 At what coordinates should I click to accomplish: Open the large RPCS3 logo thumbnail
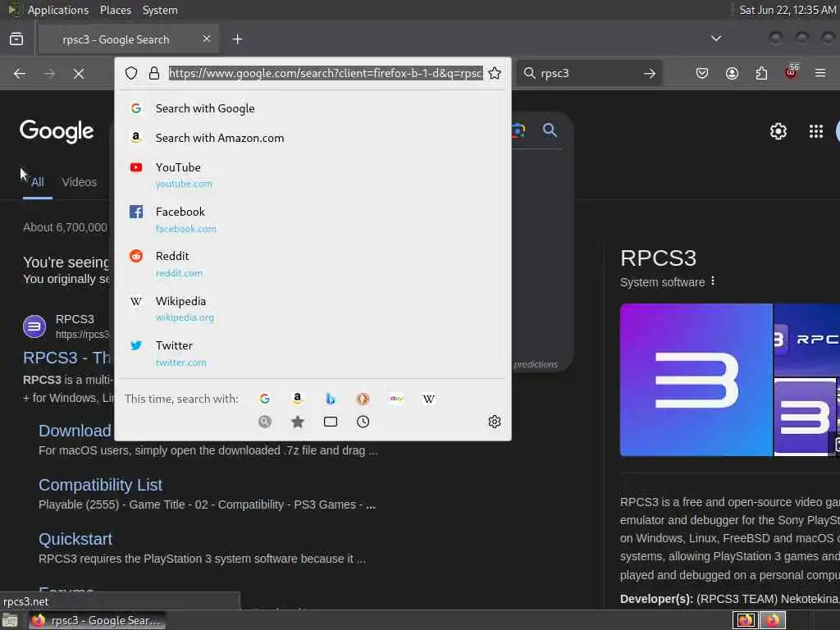(696, 380)
